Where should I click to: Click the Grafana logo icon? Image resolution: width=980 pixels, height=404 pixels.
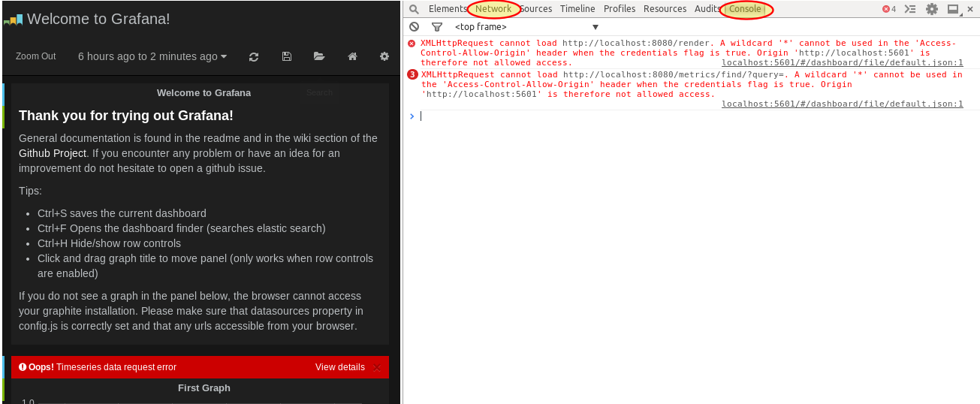click(13, 20)
